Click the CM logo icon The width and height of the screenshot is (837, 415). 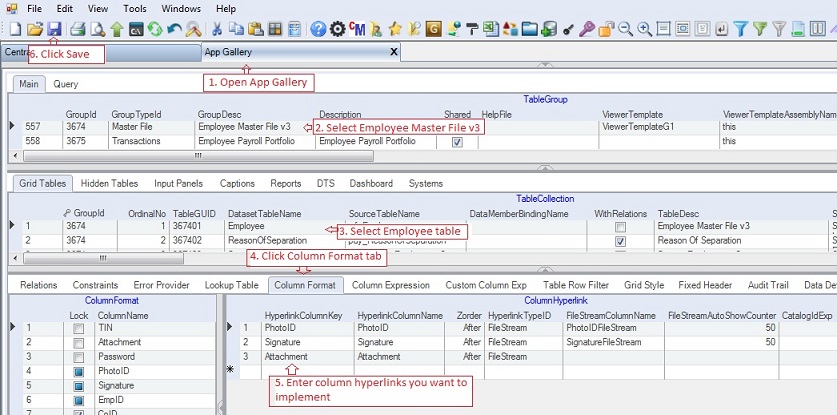(357, 29)
